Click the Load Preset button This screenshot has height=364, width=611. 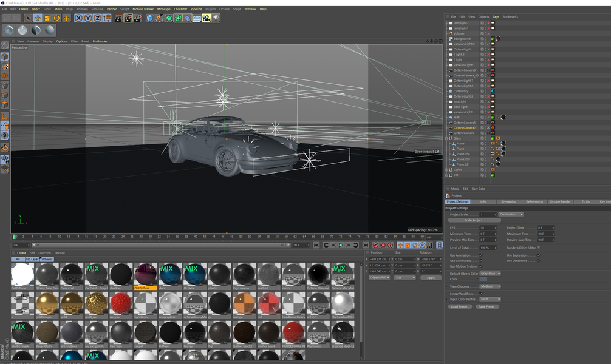460,307
